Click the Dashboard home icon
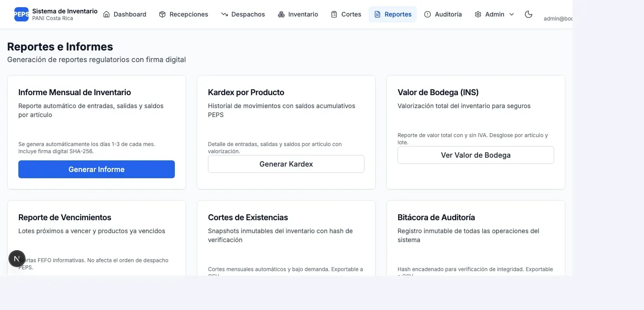The width and height of the screenshot is (644, 310). 106,14
